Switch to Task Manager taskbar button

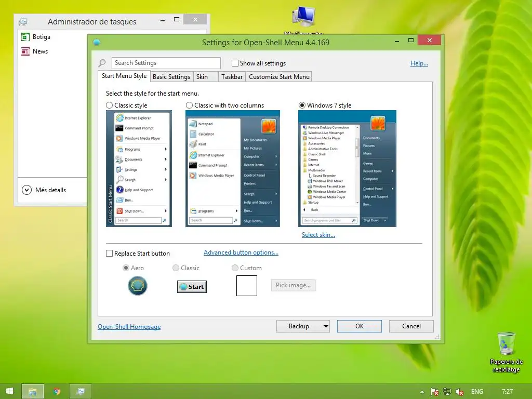coord(81,392)
